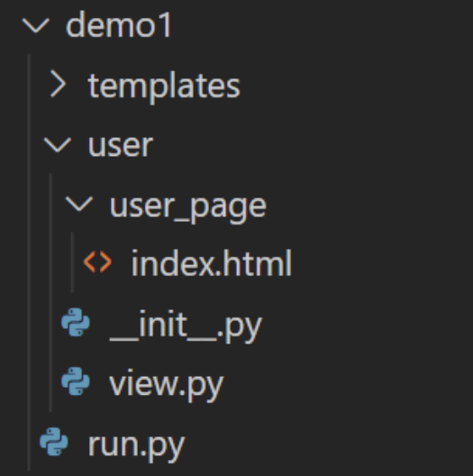Image resolution: width=473 pixels, height=476 pixels.
Task: Expand the templates folder chevron
Action: [x=58, y=84]
